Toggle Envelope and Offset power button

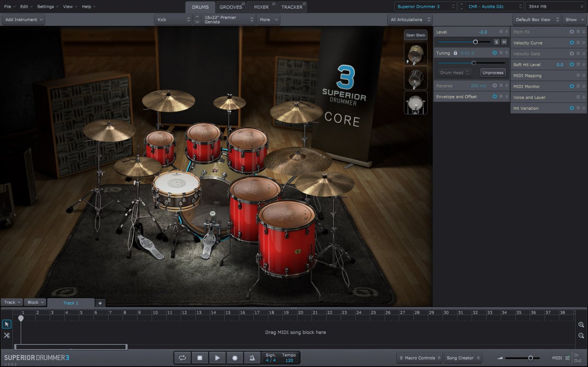tap(495, 96)
